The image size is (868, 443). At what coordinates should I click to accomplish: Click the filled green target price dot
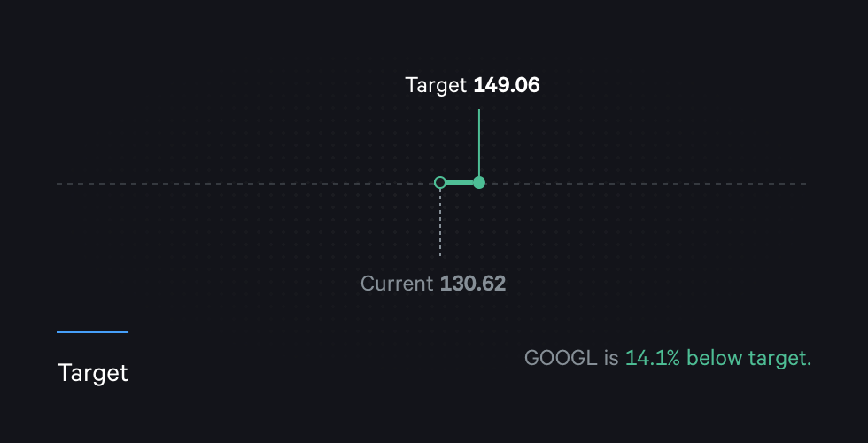(479, 183)
